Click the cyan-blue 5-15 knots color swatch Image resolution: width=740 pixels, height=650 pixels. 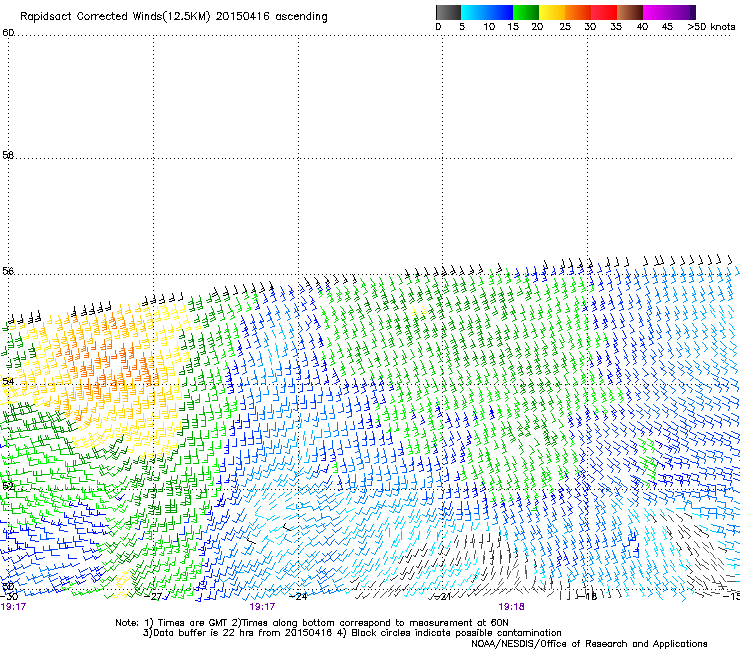[x=487, y=12]
